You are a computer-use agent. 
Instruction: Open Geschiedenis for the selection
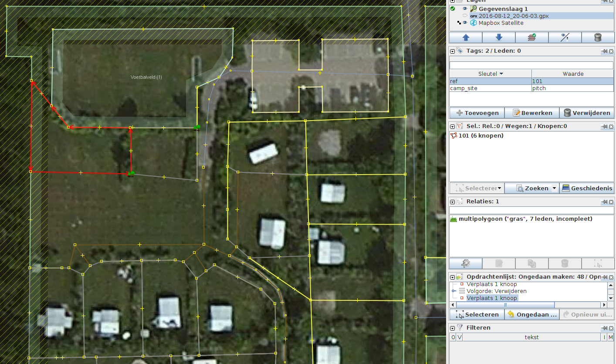click(587, 189)
